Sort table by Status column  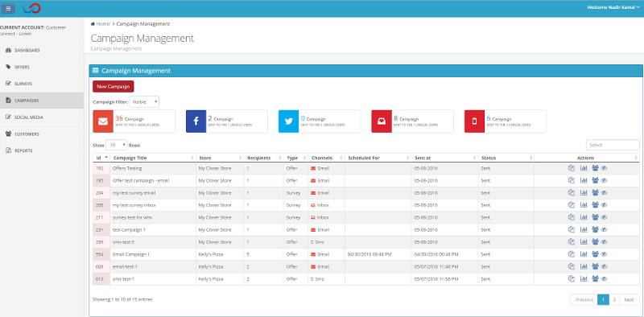click(506, 158)
